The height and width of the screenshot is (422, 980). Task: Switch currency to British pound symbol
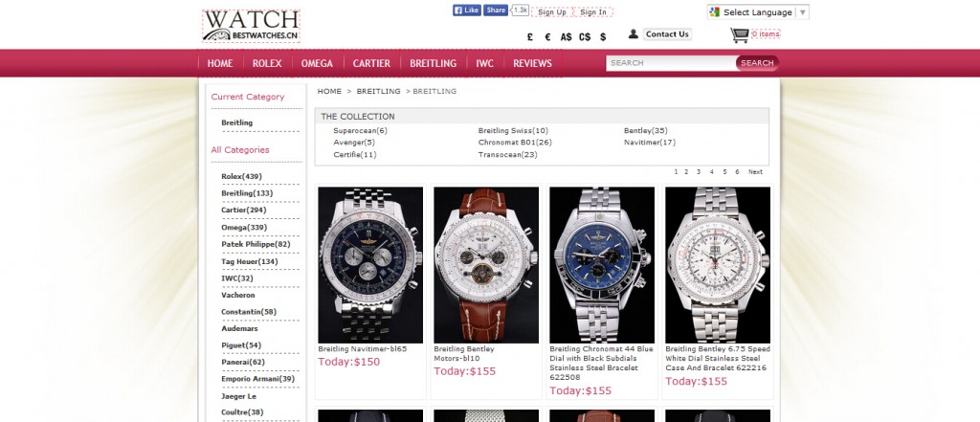pyautogui.click(x=530, y=37)
